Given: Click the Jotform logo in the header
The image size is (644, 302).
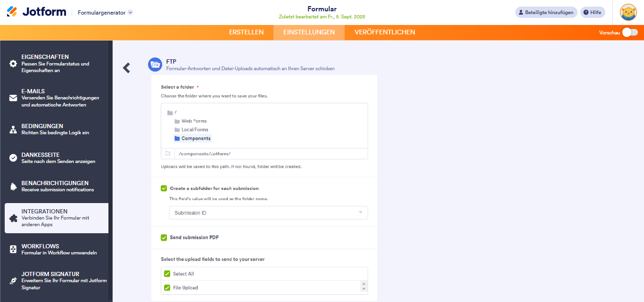Looking at the screenshot, I should click(36, 12).
